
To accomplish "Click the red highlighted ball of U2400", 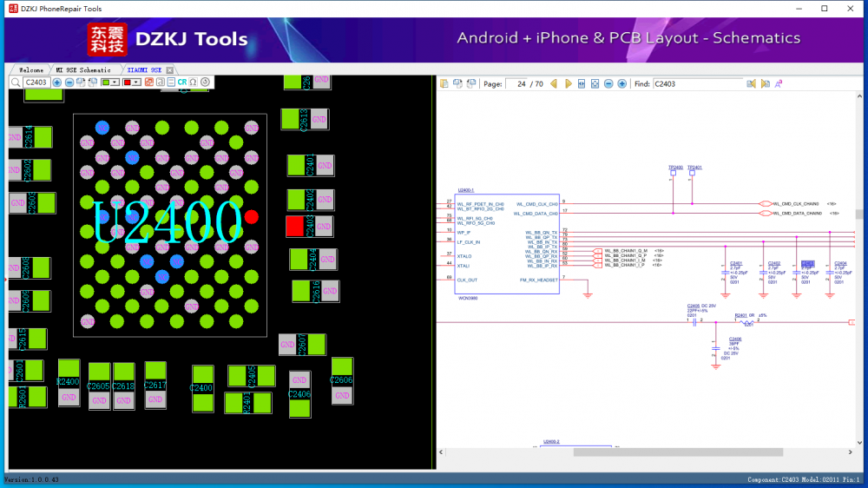I will tap(252, 217).
